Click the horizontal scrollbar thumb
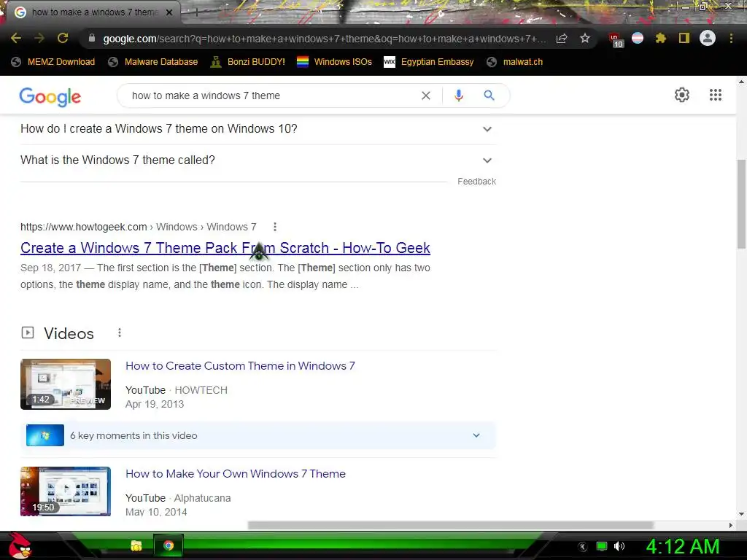The height and width of the screenshot is (560, 747). click(x=451, y=525)
